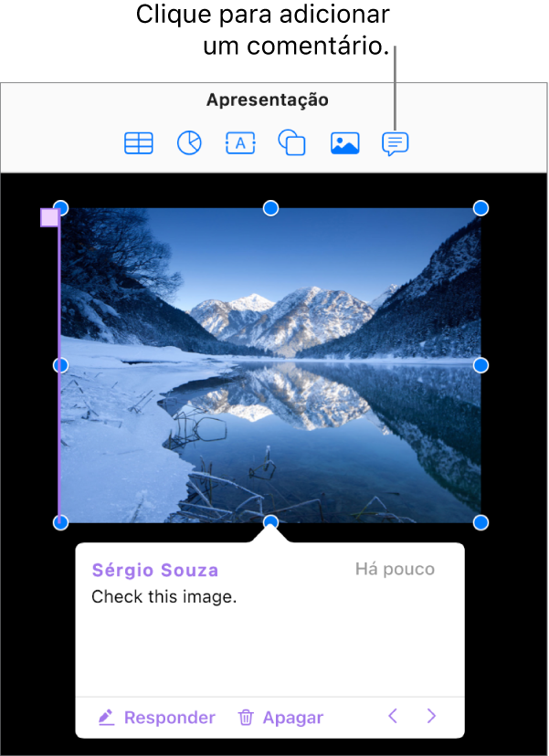
Task: Select the bottom-right resize handle
Action: click(x=480, y=522)
